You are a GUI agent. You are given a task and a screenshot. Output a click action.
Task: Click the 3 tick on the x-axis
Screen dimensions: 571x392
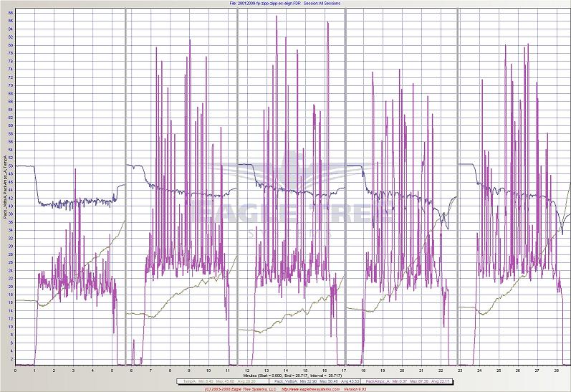tap(74, 370)
